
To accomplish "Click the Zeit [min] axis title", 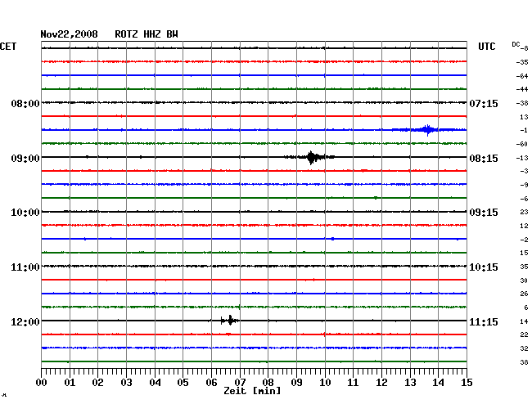I will (252, 391).
